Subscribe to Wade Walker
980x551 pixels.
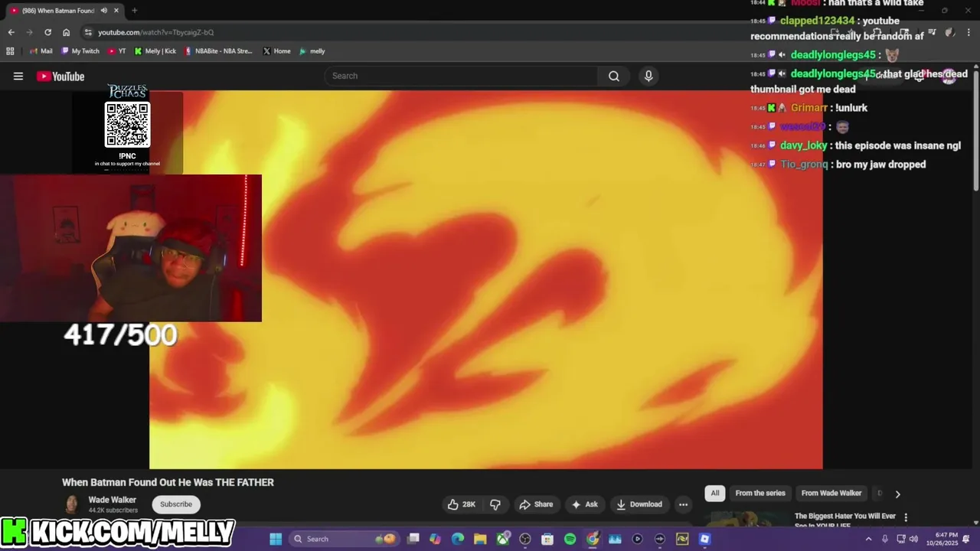click(x=176, y=504)
